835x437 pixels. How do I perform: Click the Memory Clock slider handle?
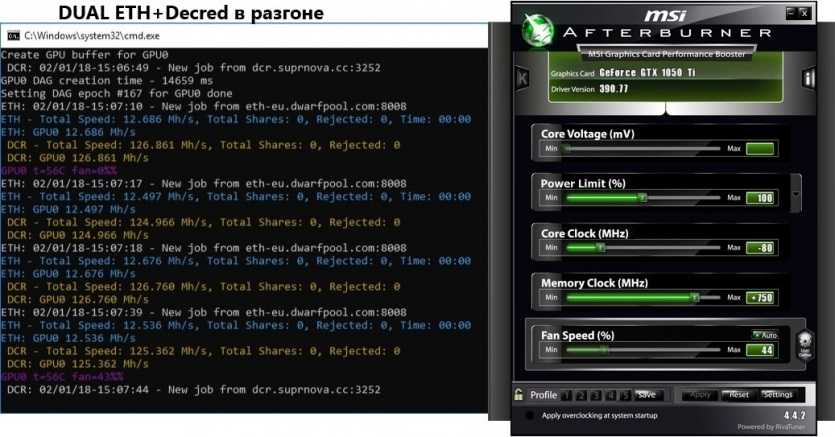point(693,298)
